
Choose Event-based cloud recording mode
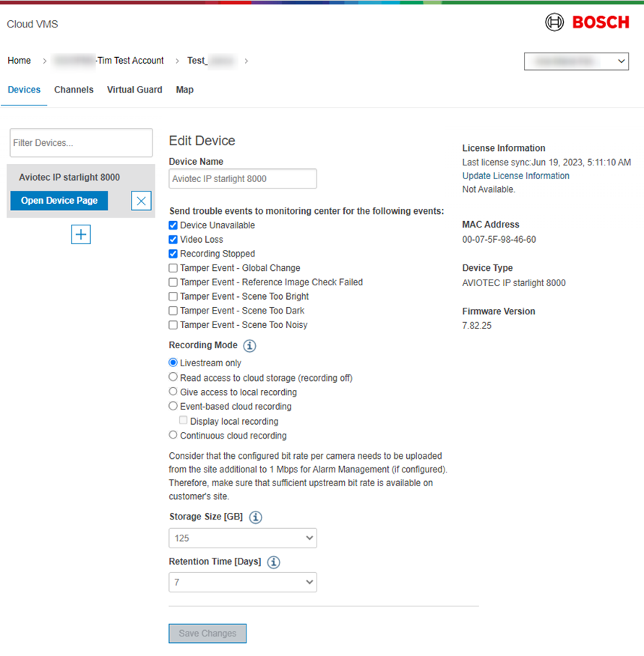pos(173,407)
